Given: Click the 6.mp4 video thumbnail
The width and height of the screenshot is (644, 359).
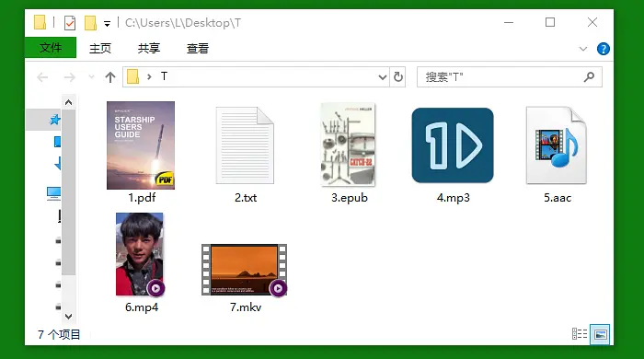Looking at the screenshot, I should click(x=140, y=254).
